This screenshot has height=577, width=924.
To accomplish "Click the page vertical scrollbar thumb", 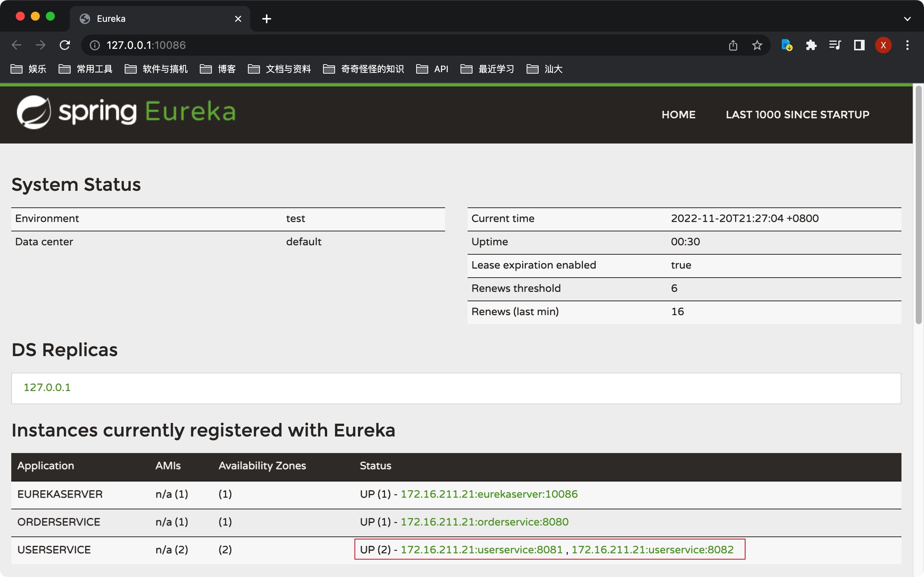I will tap(919, 205).
